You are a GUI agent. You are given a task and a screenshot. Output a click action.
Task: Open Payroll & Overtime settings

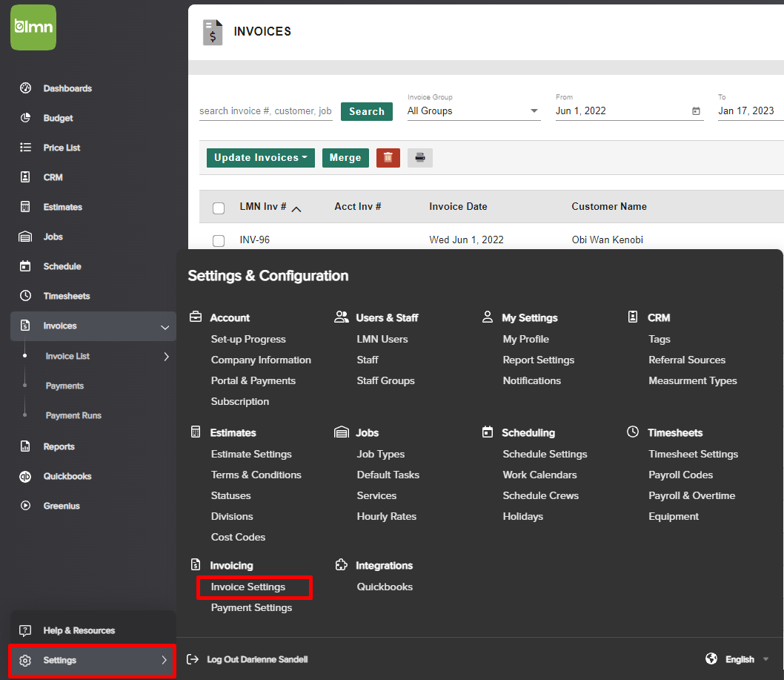(692, 495)
